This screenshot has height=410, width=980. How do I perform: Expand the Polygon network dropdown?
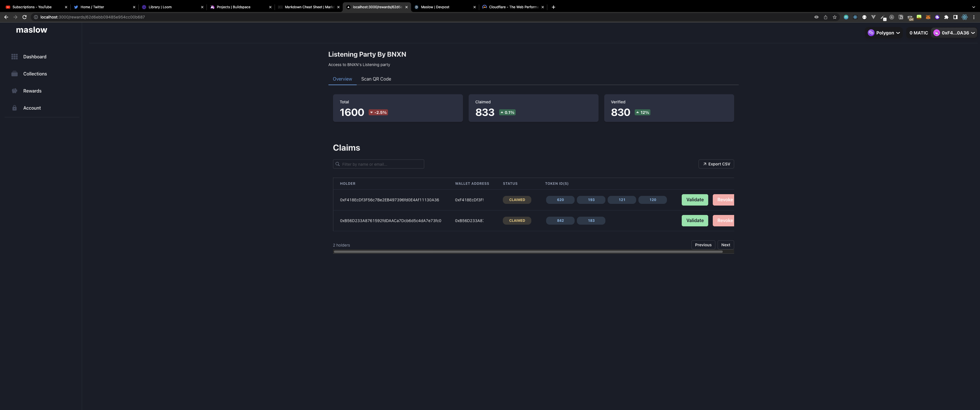884,33
